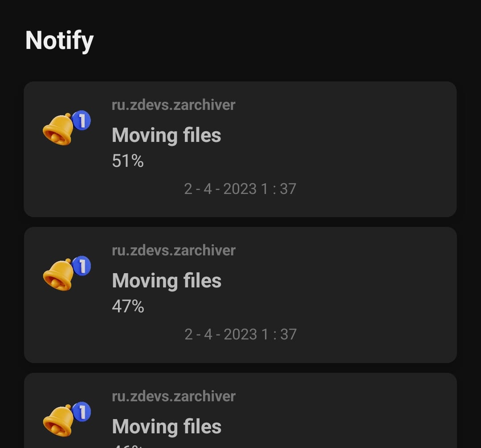This screenshot has height=448, width=481.
Task: Select the 47% progress value
Action: tap(127, 306)
